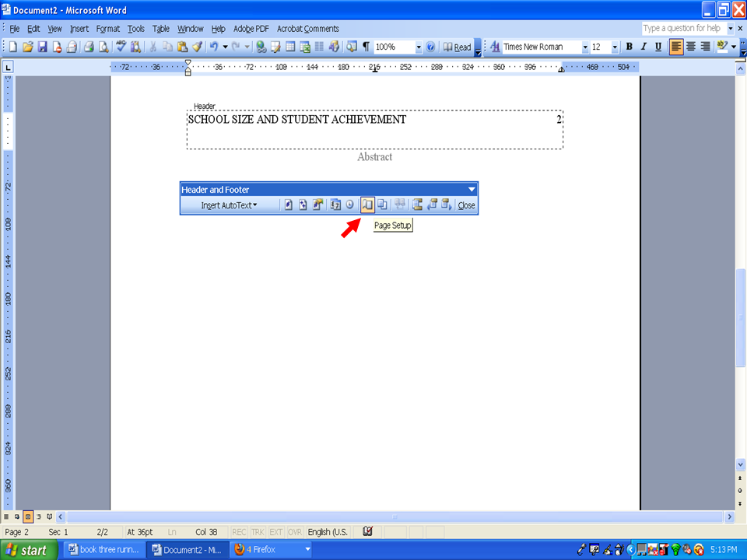747x560 pixels.
Task: Click the Paste clipboard icon
Action: (182, 47)
